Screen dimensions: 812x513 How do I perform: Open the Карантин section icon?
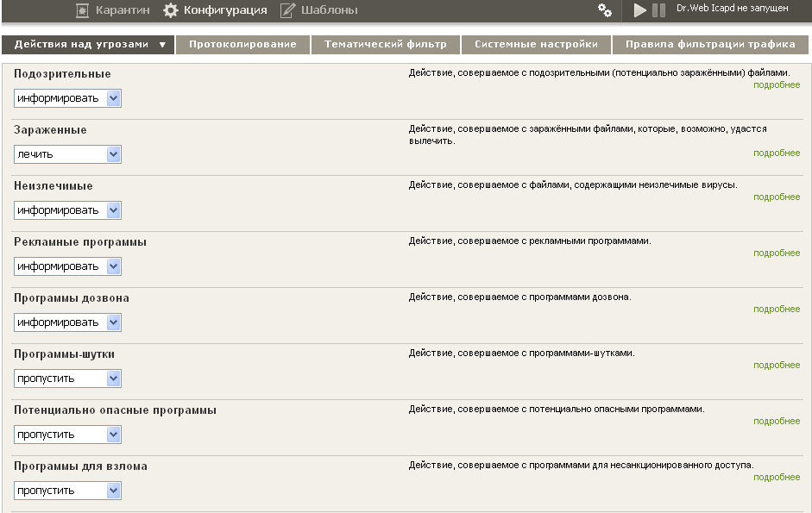[x=82, y=10]
